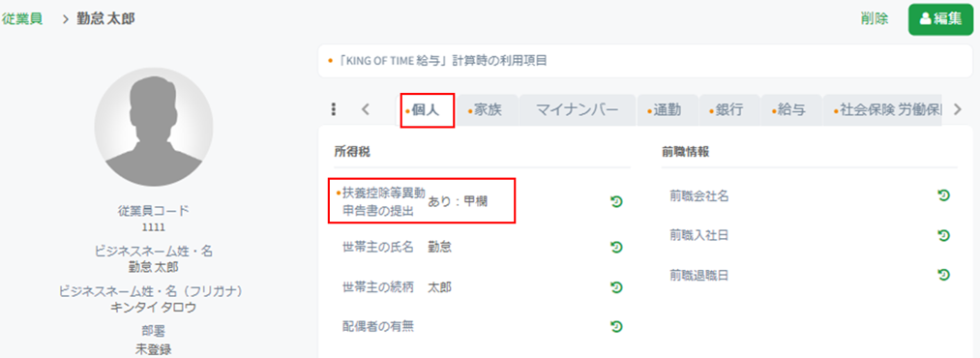The image size is (980, 358).
Task: Open history icon for 世帯主の氏名
Action: 616,248
